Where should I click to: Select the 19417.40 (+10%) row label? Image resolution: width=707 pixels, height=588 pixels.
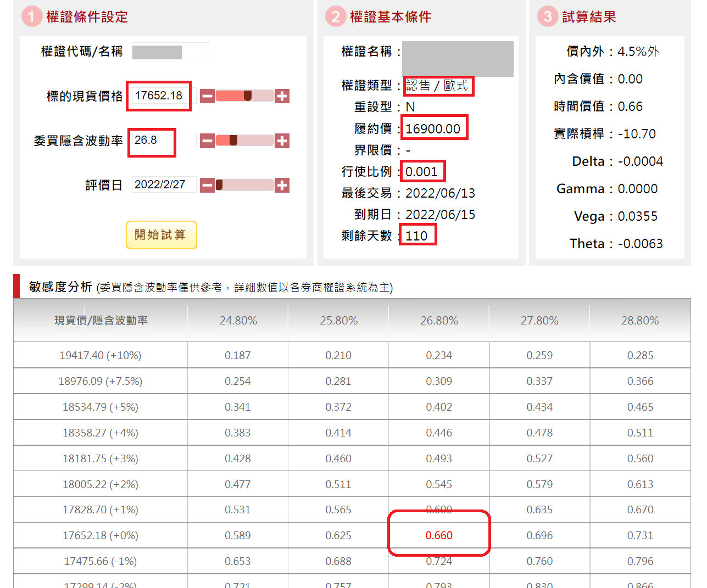(101, 355)
